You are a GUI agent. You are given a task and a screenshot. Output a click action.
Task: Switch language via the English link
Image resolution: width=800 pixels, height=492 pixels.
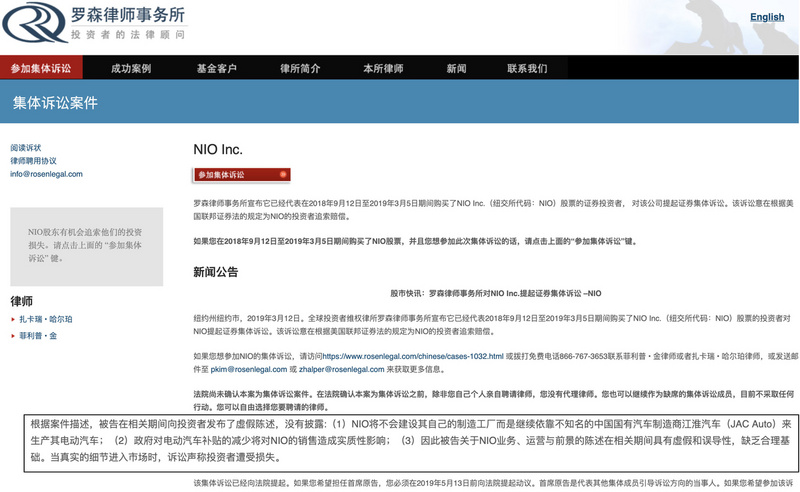[x=767, y=17]
